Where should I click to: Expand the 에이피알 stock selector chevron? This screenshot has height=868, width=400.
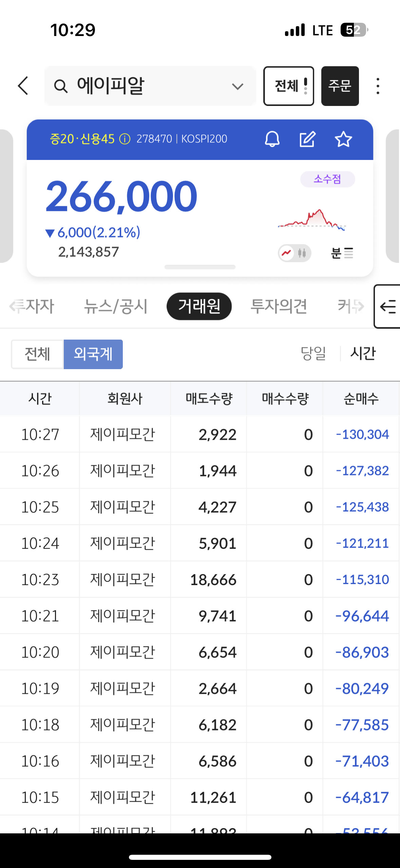tap(237, 86)
